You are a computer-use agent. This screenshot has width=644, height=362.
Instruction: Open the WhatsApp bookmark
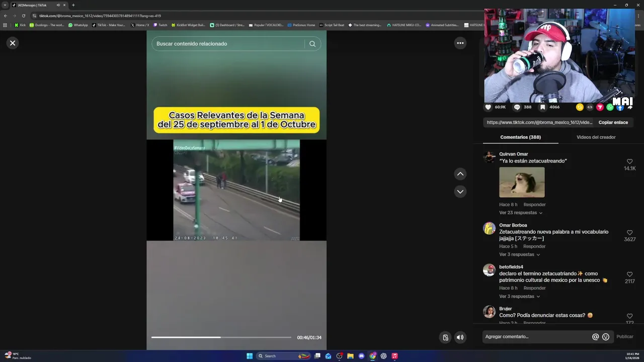[78, 25]
